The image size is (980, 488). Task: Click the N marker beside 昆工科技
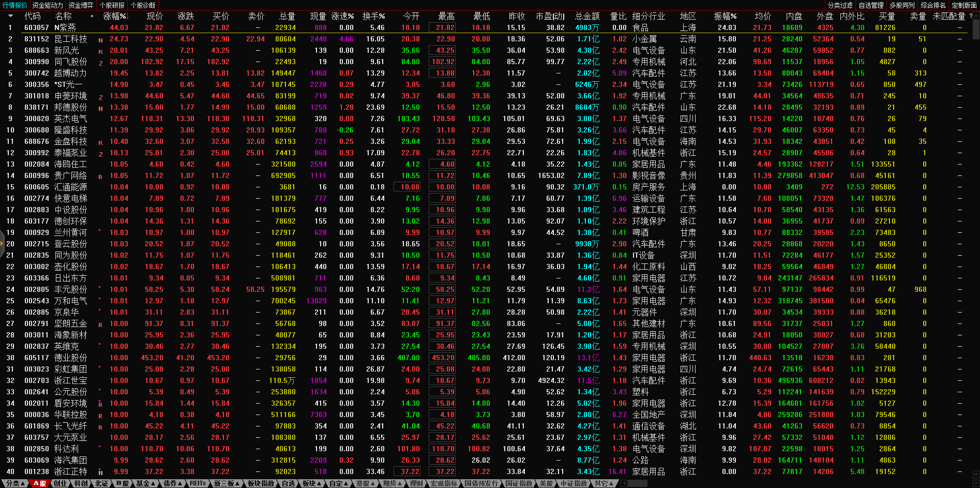click(100, 40)
